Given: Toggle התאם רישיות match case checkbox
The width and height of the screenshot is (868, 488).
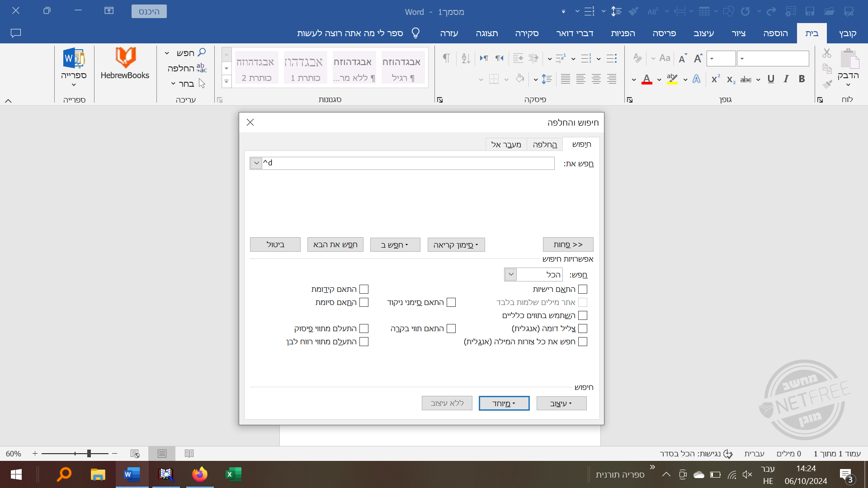Looking at the screenshot, I should click(583, 289).
